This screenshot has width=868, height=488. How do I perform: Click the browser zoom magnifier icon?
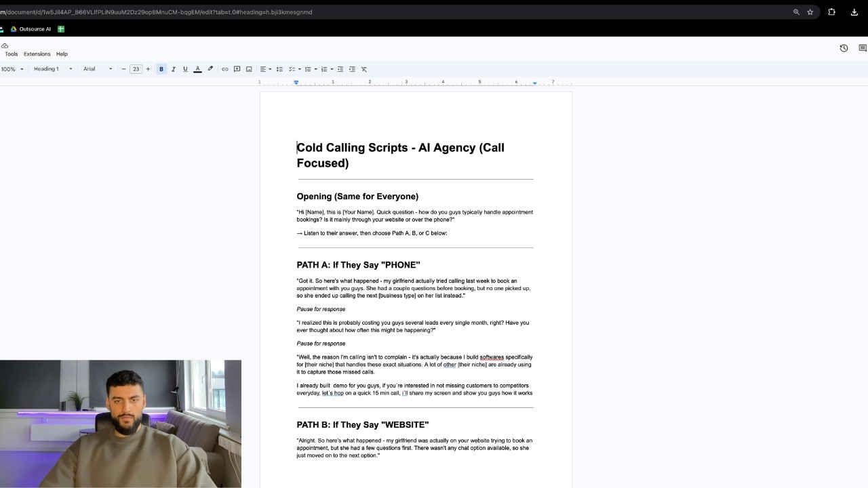click(x=796, y=12)
